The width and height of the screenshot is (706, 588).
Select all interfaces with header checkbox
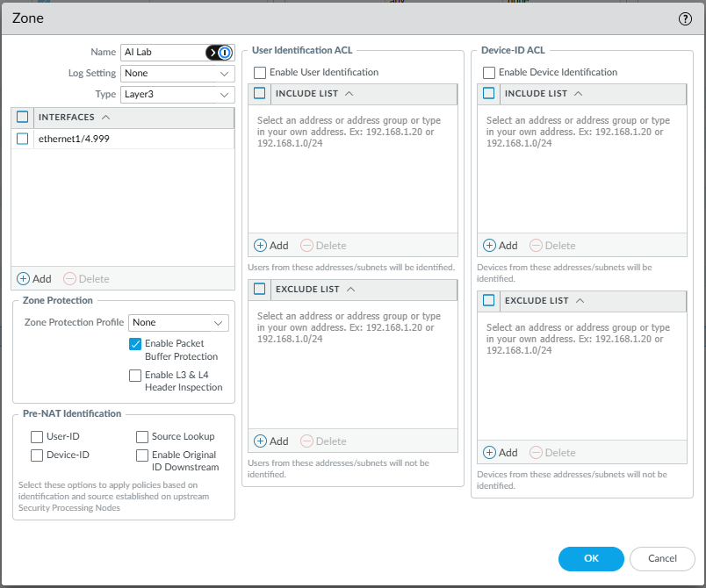pyautogui.click(x=23, y=117)
